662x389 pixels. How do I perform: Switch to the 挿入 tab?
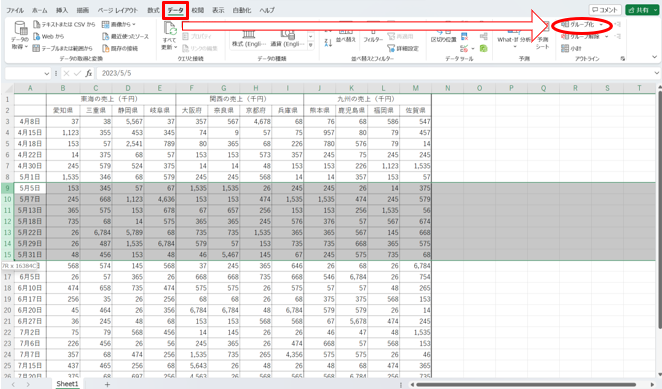[62, 10]
